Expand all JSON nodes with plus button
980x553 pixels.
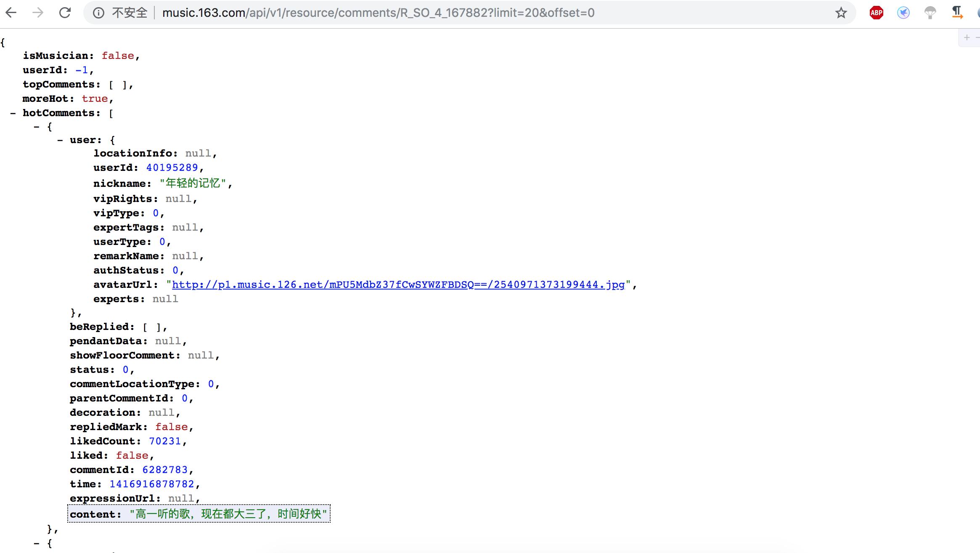coord(967,38)
